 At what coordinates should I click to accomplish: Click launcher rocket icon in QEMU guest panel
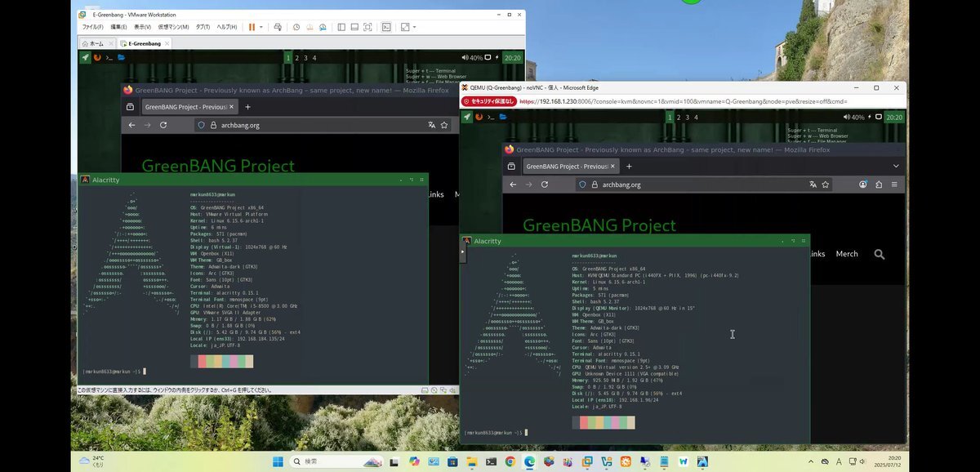tap(466, 118)
